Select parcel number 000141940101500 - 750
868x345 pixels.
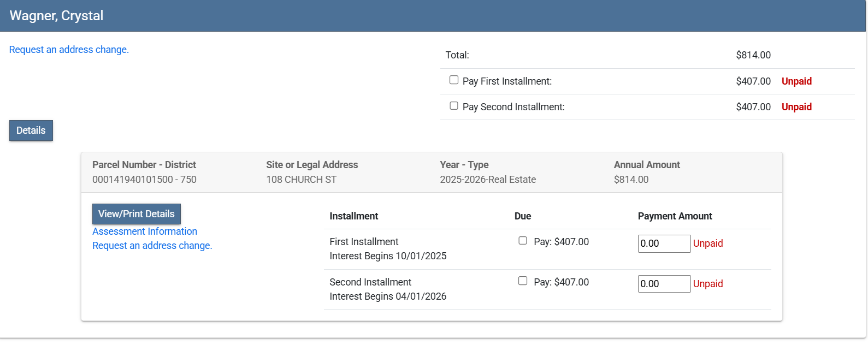(x=144, y=180)
